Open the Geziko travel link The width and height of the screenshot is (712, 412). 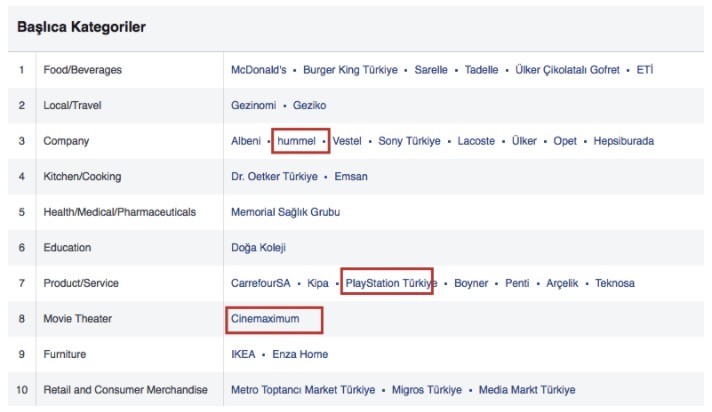click(309, 105)
